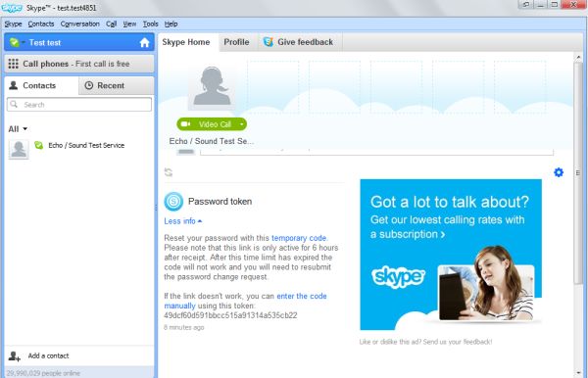The width and height of the screenshot is (588, 378).
Task: Select Echo / Sound Test Service contact
Action: point(79,149)
